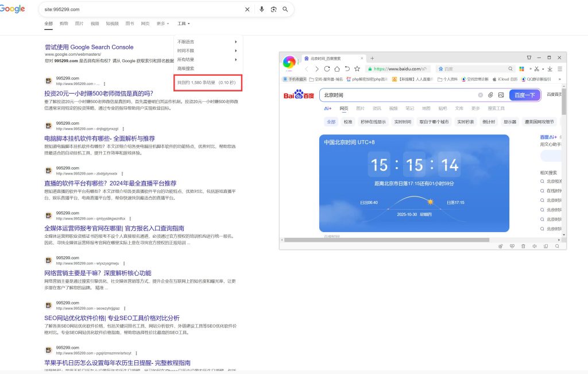Clear the Google search box with X
This screenshot has height=374, width=588.
247,9
